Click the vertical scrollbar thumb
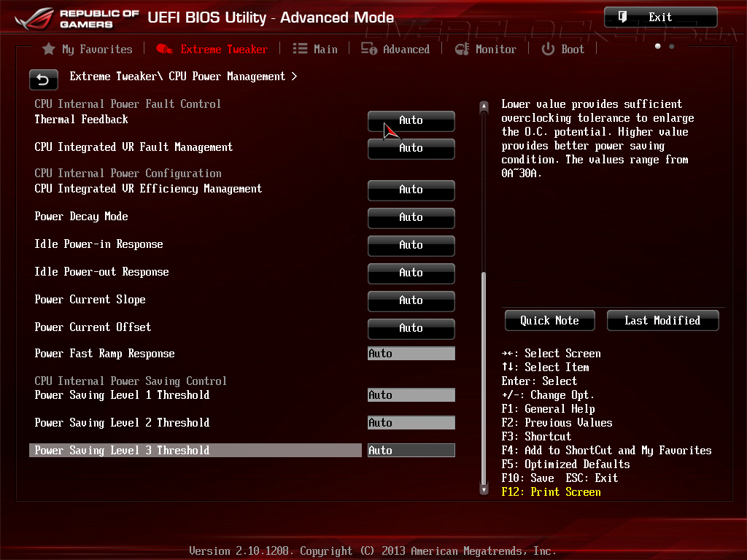The image size is (747, 560). point(484,378)
